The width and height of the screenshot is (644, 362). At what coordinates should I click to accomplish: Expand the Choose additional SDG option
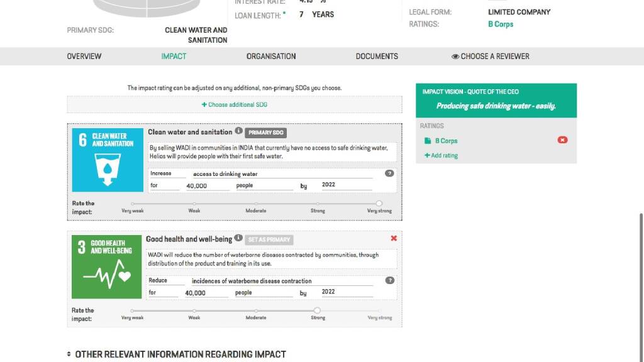[235, 104]
